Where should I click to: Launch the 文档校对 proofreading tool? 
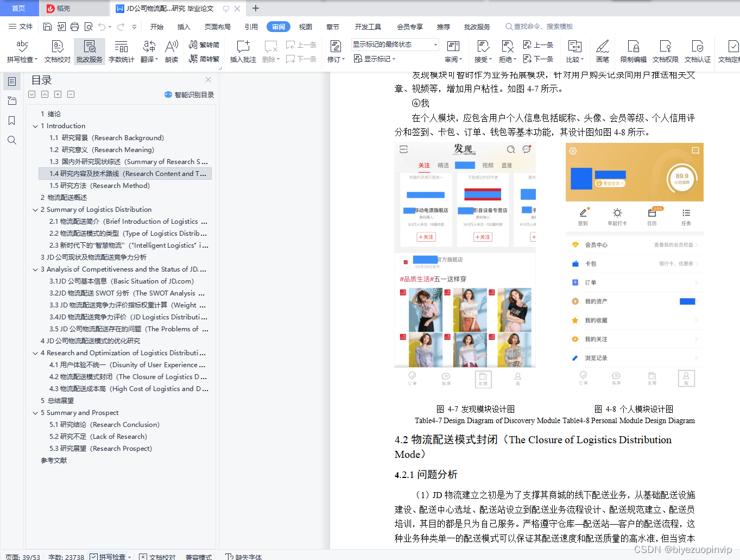click(x=57, y=52)
